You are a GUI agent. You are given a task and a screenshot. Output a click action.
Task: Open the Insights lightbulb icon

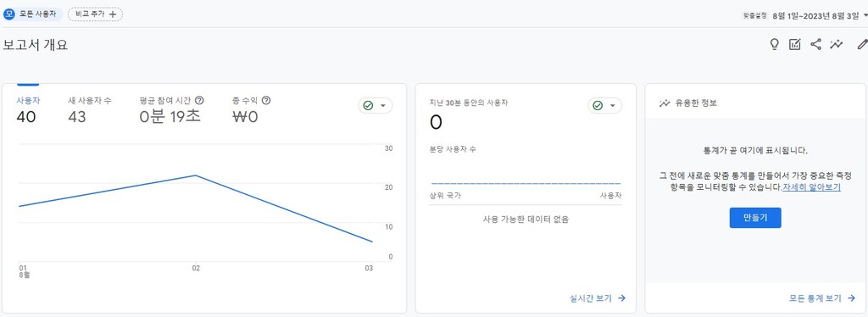pyautogui.click(x=775, y=45)
